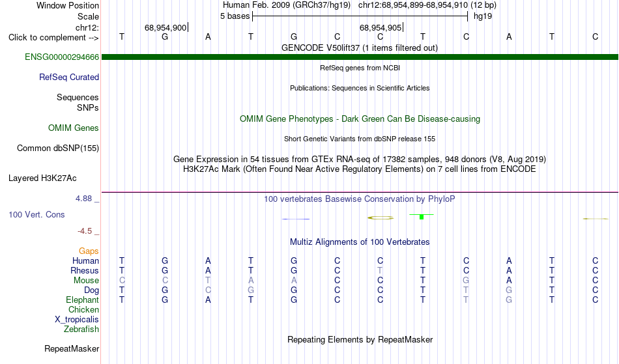Click the Dog species row label
Screen dimensions: 619x364
click(x=91, y=290)
